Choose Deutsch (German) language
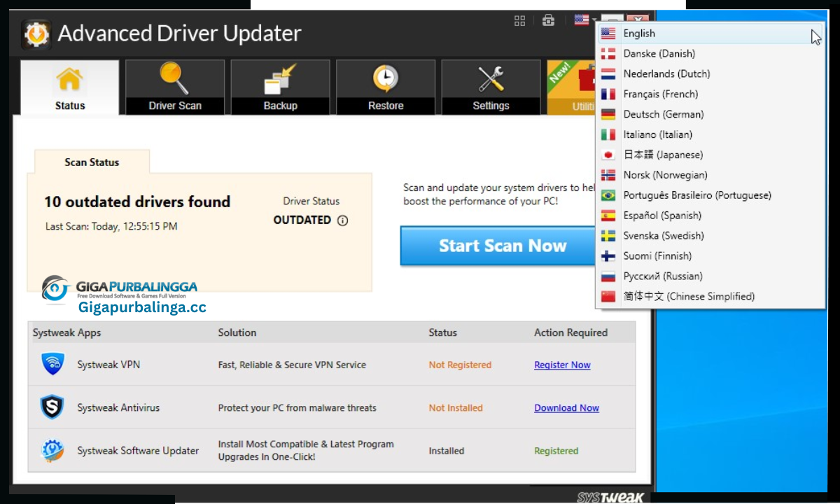The image size is (840, 504). (710, 115)
